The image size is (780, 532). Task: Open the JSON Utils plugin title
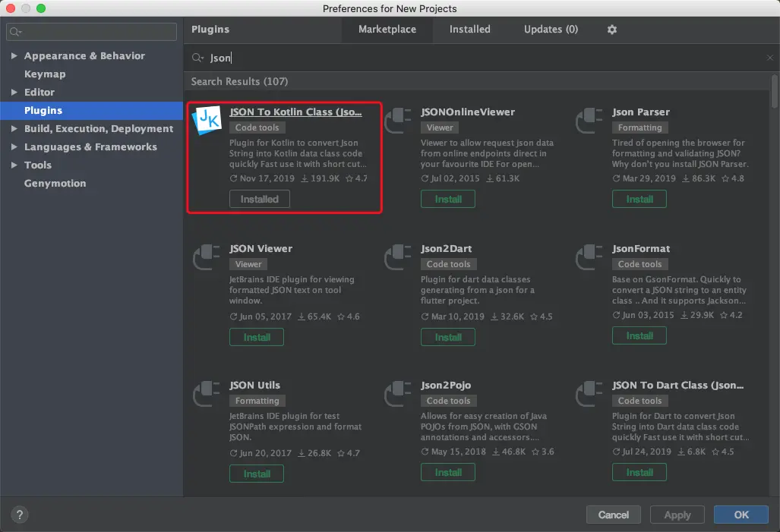pyautogui.click(x=254, y=386)
